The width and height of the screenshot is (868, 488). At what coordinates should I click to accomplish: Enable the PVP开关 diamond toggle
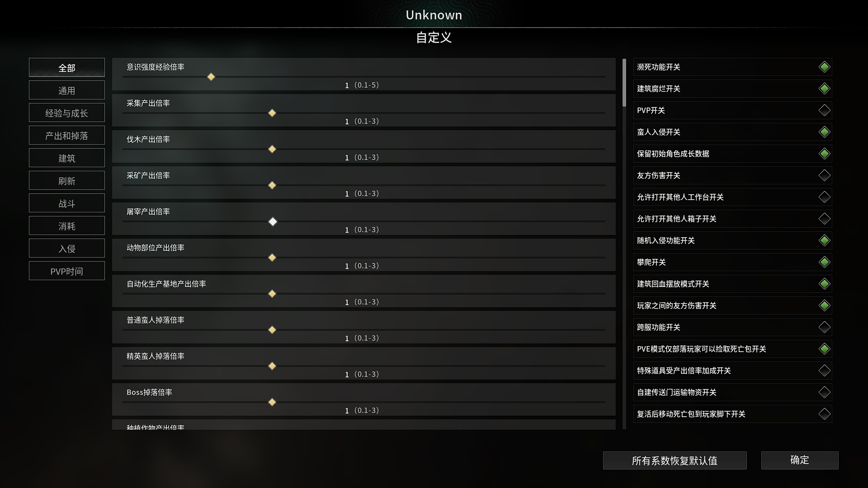click(x=824, y=110)
